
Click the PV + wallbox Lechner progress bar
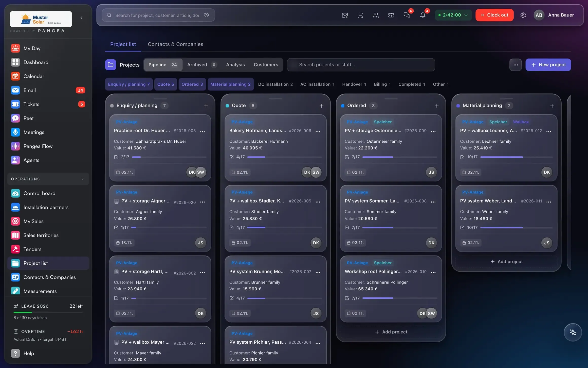pos(516,157)
